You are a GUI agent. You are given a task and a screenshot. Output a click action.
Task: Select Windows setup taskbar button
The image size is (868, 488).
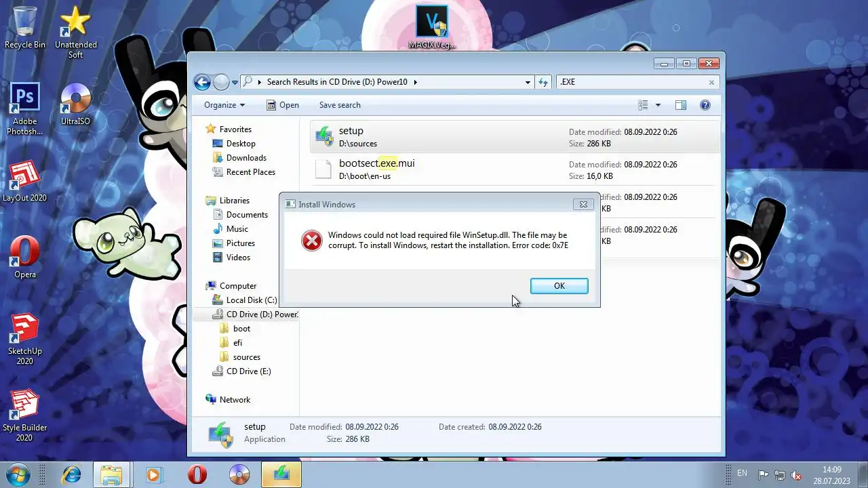pyautogui.click(x=281, y=474)
